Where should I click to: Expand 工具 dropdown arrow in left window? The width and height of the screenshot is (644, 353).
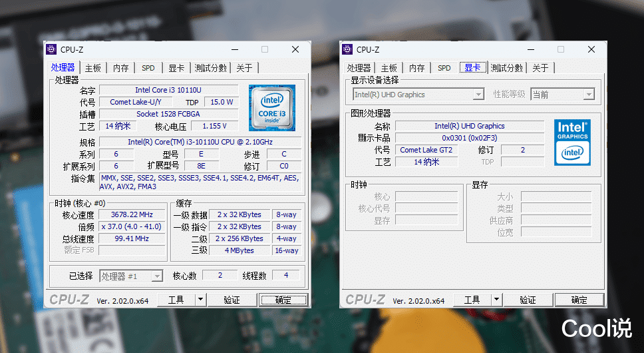(x=200, y=300)
